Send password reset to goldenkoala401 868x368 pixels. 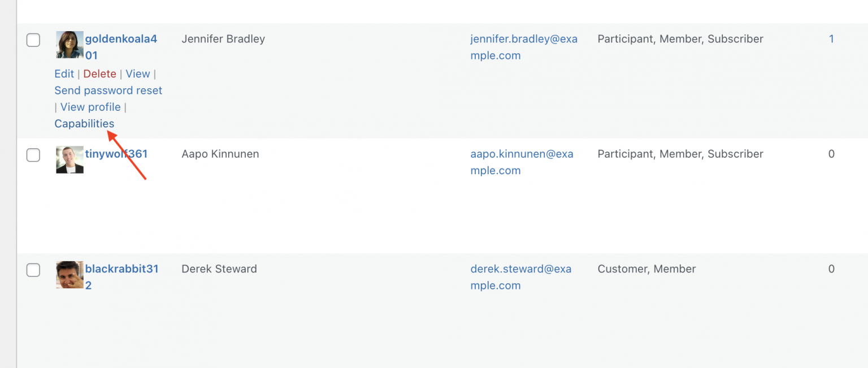point(108,90)
